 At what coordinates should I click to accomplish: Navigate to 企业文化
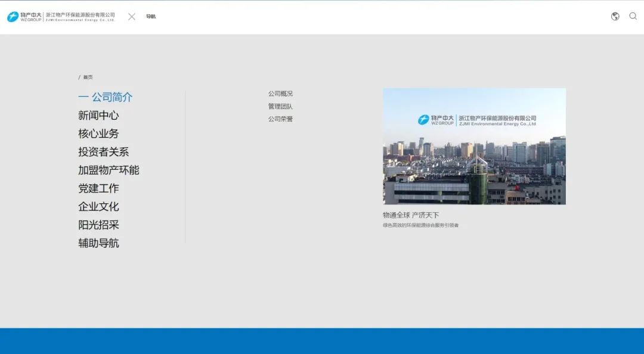[98, 207]
